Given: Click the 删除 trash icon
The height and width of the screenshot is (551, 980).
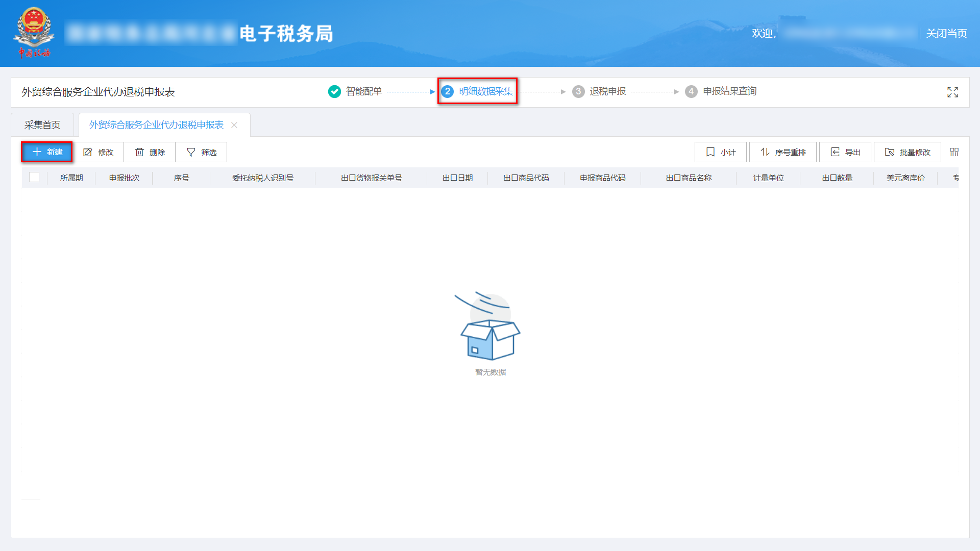Looking at the screenshot, I should pyautogui.click(x=139, y=152).
